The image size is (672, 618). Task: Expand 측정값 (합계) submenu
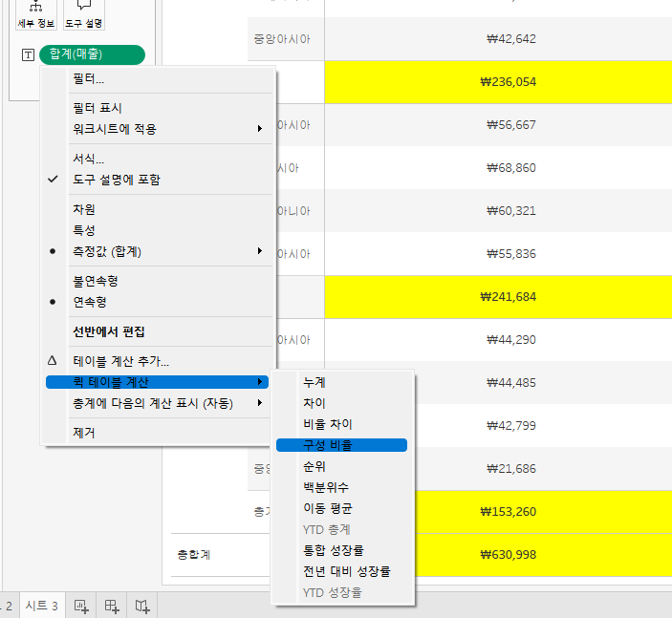point(159,251)
